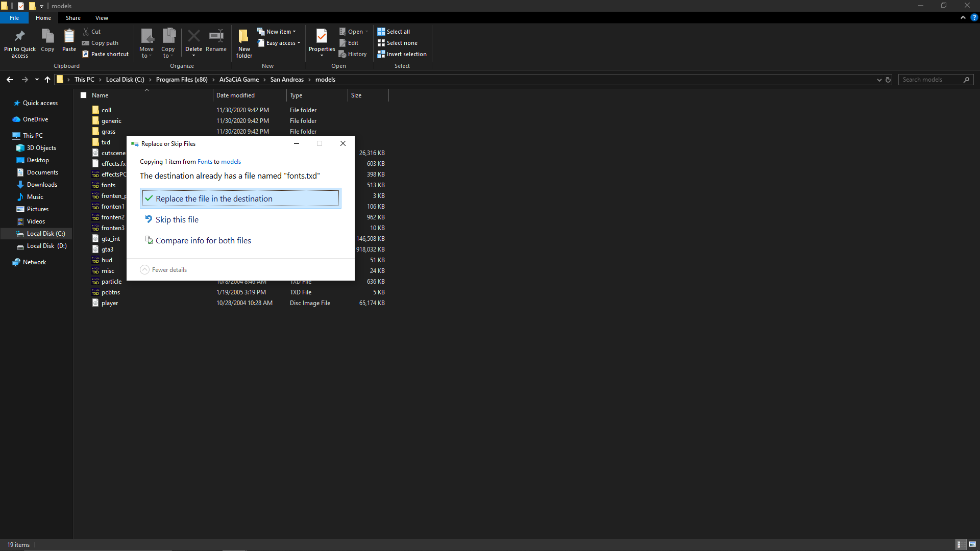Switch to the Share ribbon tab
The image size is (980, 551).
click(x=73, y=18)
